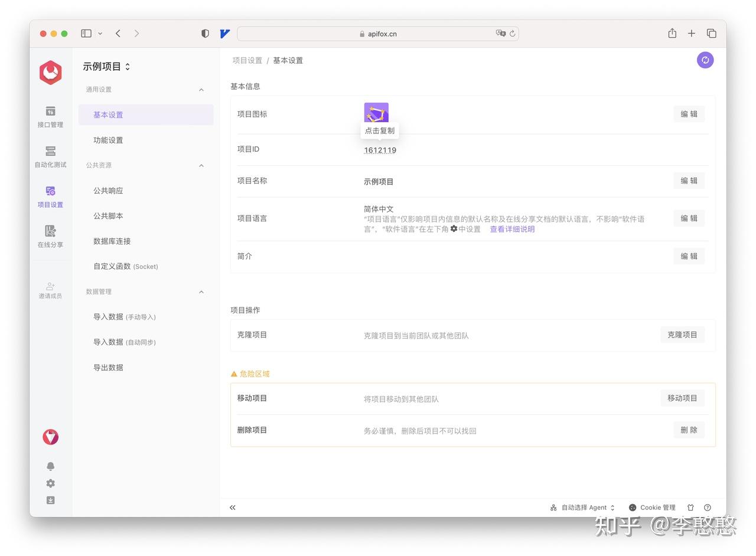
Task: Open the 自动选择 Agent dropdown
Action: (x=583, y=507)
